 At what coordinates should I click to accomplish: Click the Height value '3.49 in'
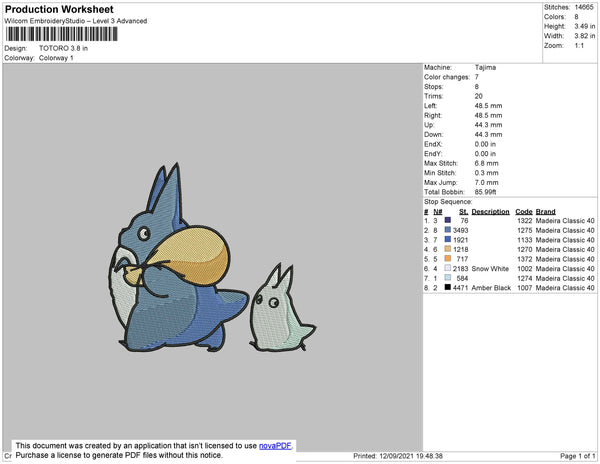pyautogui.click(x=584, y=26)
